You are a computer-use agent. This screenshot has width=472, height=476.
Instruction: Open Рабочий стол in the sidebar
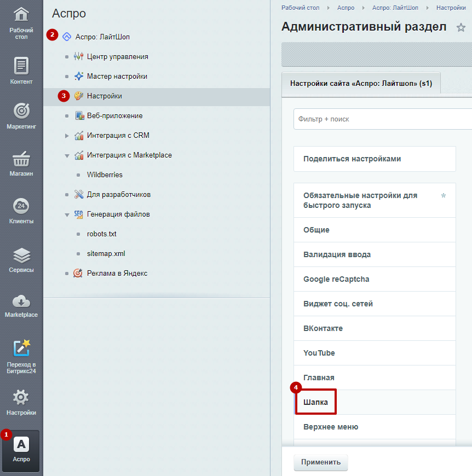click(x=21, y=23)
